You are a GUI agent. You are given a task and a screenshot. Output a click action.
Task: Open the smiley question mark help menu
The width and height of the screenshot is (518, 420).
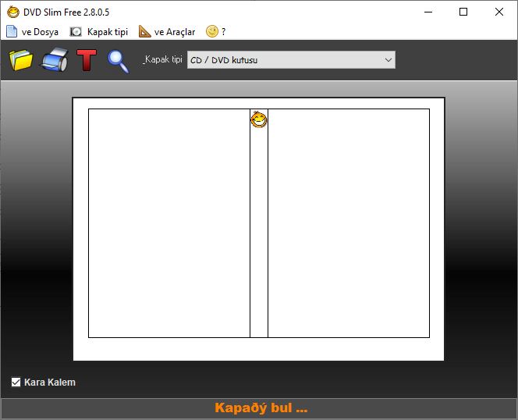(216, 32)
